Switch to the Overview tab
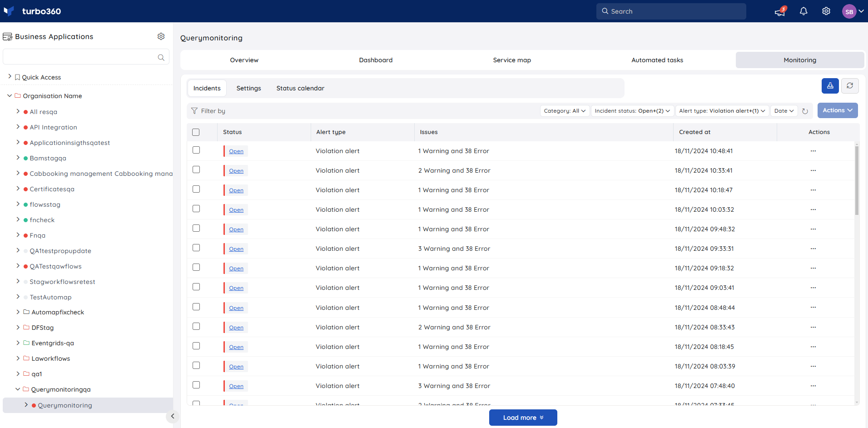868x428 pixels. (x=244, y=60)
